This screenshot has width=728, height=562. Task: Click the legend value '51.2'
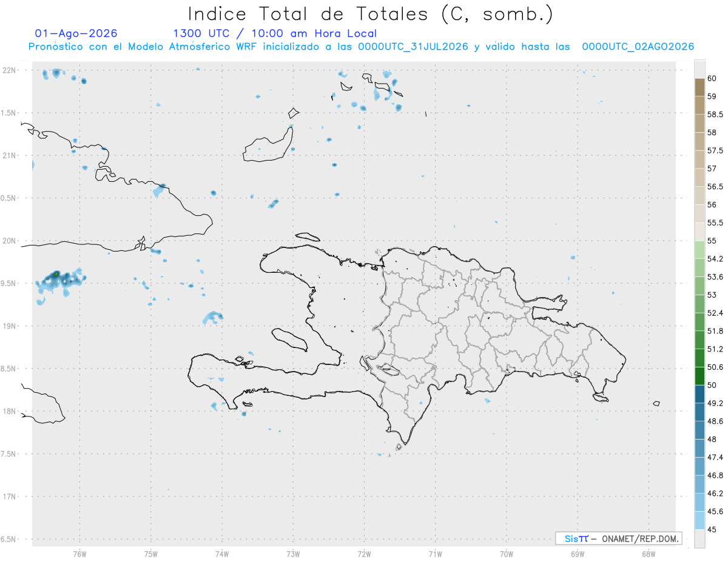(715, 349)
